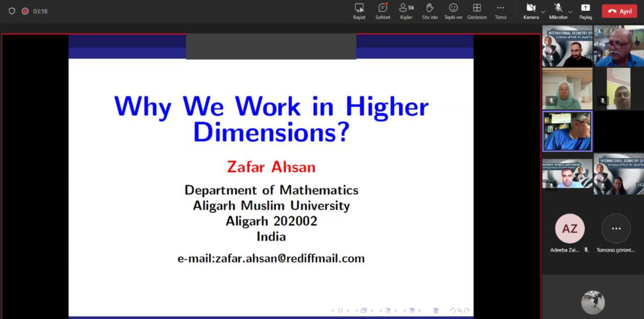This screenshot has width=644, height=319.
Task: Leave the meeting with Ayrıl button
Action: point(619,11)
